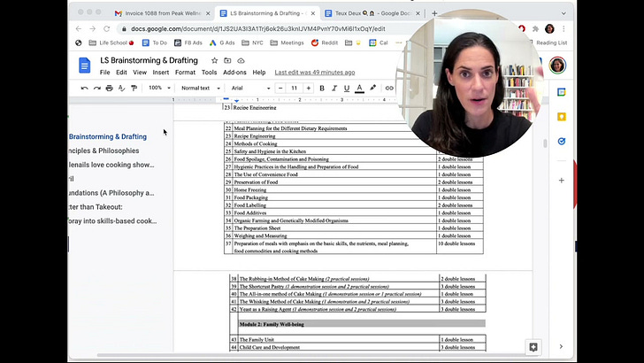Viewport: 644px width, 363px height.
Task: Toggle italic formatting
Action: [334, 88]
